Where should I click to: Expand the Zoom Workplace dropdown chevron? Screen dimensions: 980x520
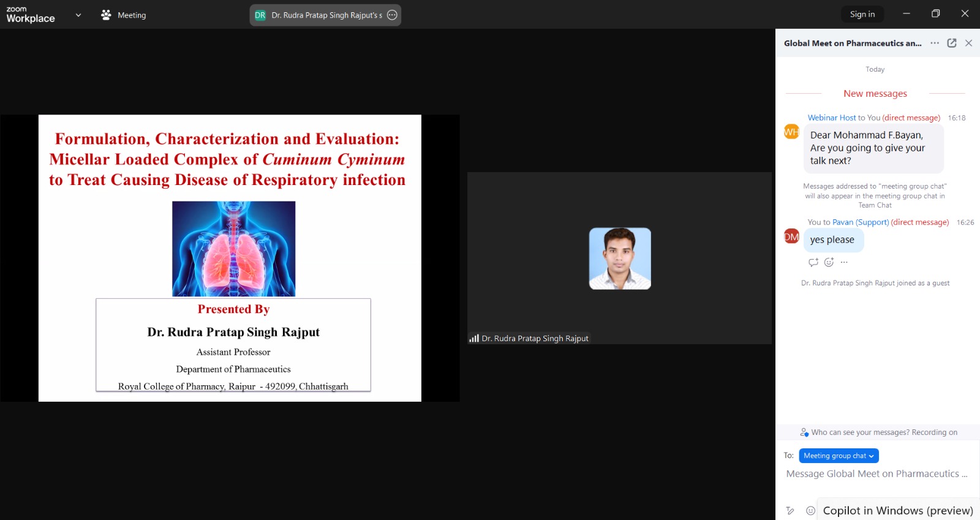[x=78, y=15]
